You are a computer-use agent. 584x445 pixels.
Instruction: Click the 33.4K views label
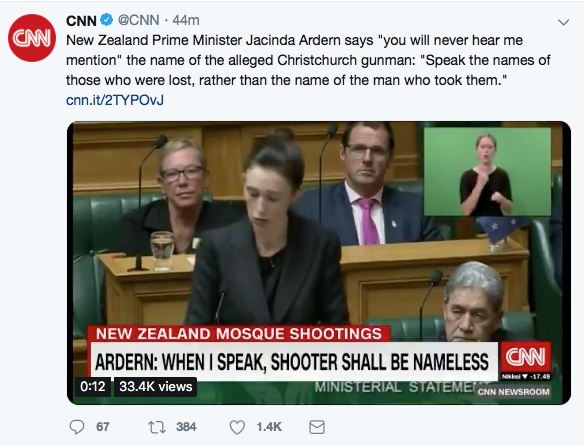tap(155, 387)
